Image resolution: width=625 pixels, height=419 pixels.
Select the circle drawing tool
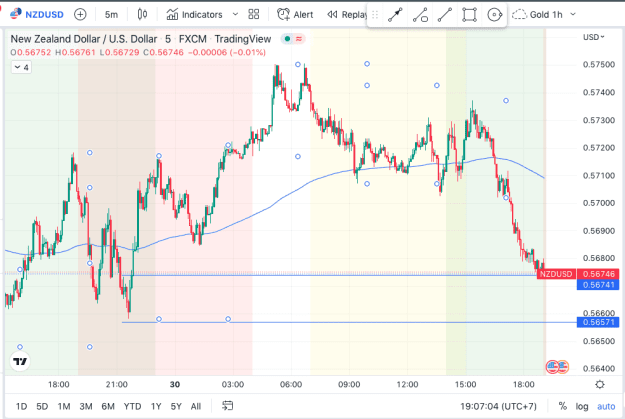point(494,15)
